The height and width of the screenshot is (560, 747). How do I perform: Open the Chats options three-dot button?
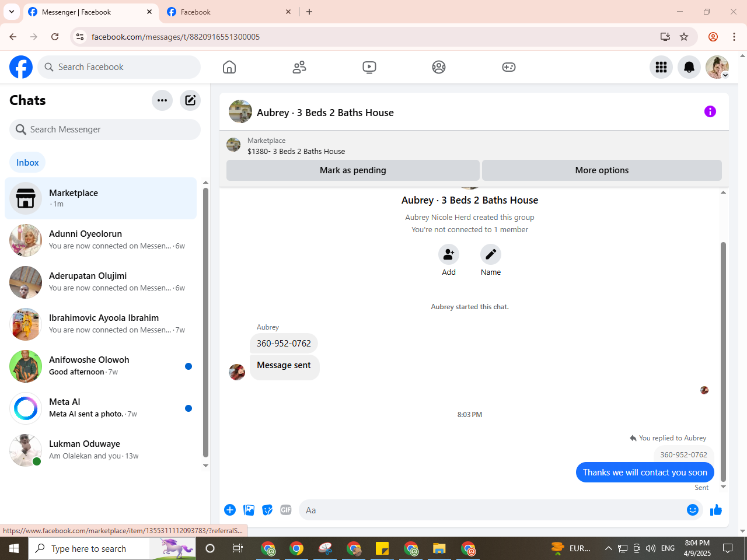pyautogui.click(x=162, y=100)
